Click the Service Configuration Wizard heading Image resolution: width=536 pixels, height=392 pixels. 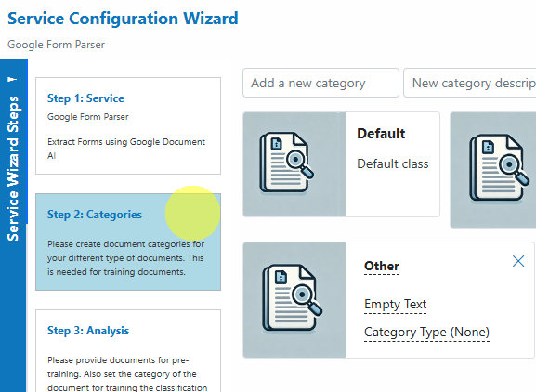pyautogui.click(x=123, y=19)
